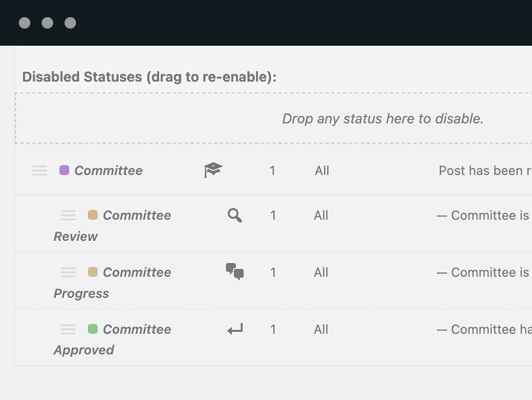Viewport: 532px width, 400px height.
Task: Click the drag handle of Committee Progress
Action: pos(68,272)
